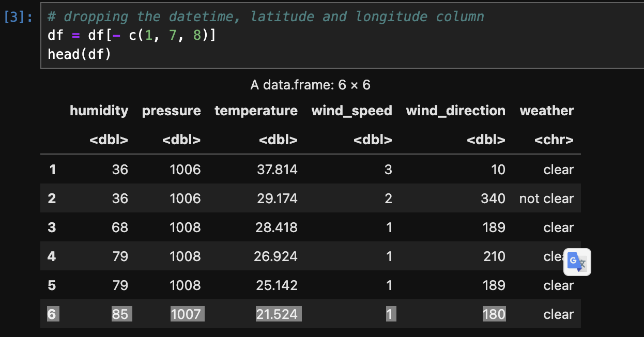
Task: Click the 'A data.frame: 6 × 6' caption
Action: (310, 85)
